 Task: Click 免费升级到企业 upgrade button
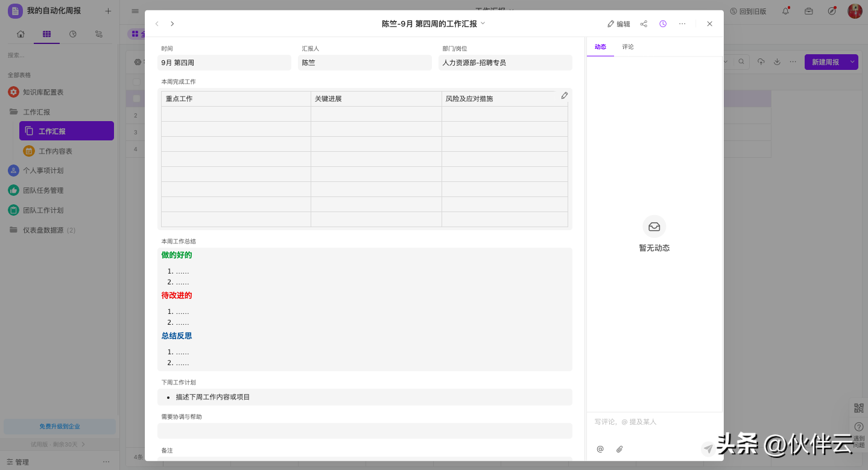click(x=60, y=427)
